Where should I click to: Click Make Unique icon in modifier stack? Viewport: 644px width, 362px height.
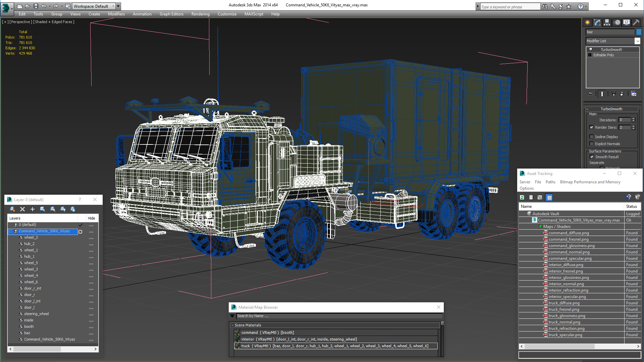(613, 94)
